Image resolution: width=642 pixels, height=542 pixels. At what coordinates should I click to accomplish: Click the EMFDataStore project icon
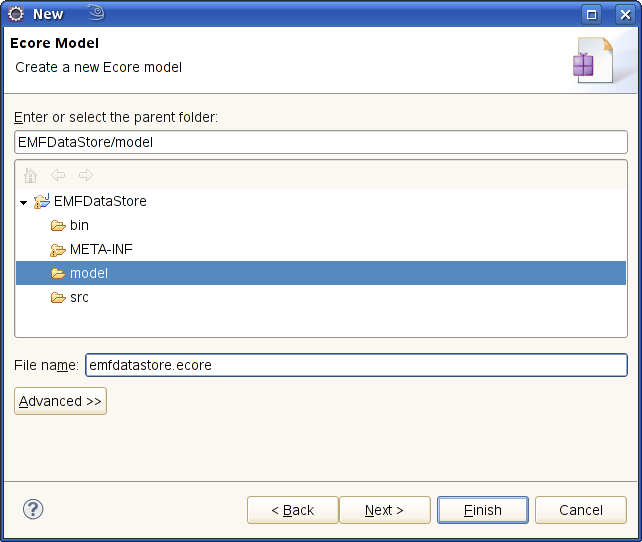coord(42,201)
